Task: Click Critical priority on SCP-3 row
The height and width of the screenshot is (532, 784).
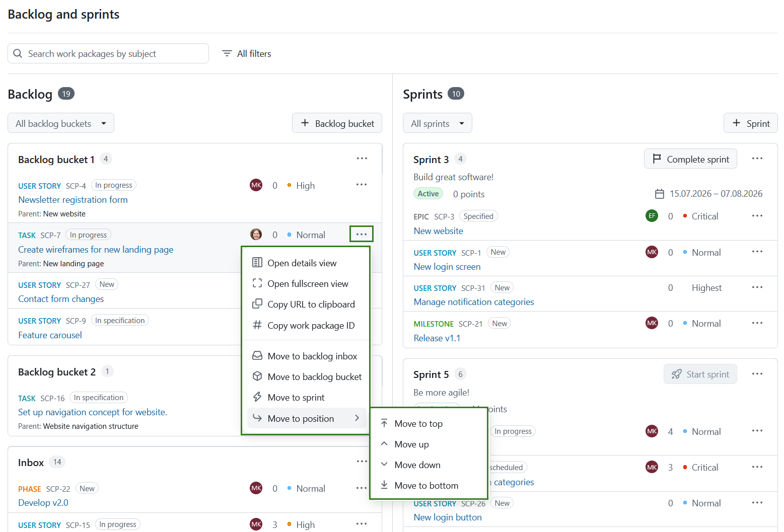Action: click(x=705, y=216)
